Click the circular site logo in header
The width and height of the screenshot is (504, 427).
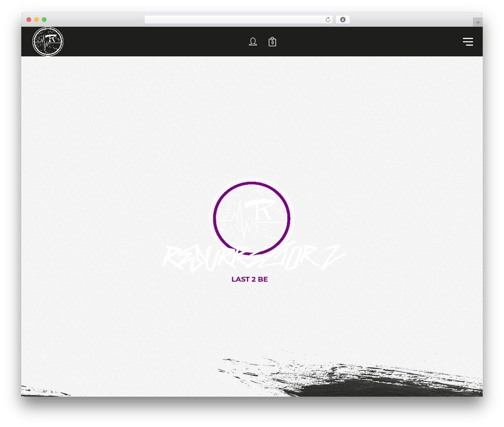(48, 41)
